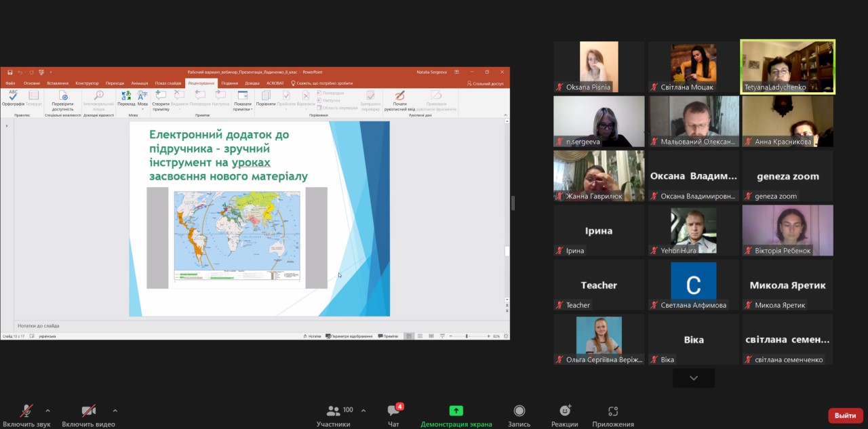868x429 pixels.
Task: Open participants options arrow beside 100
Action: [x=363, y=411]
